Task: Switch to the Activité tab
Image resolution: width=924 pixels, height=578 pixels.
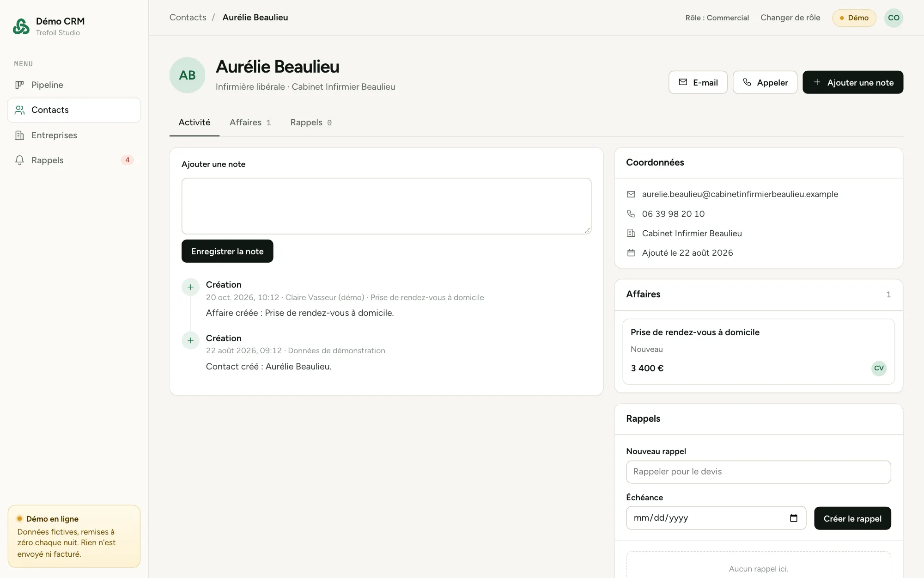Action: [195, 123]
